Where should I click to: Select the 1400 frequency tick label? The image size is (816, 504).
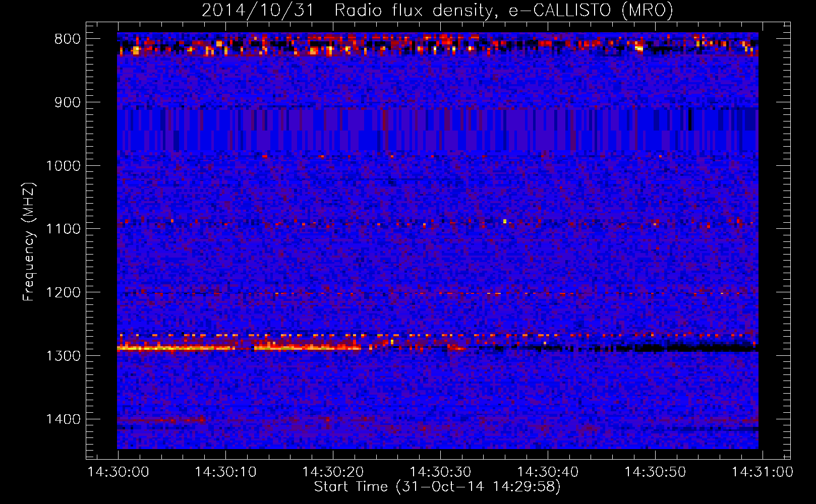click(x=63, y=419)
